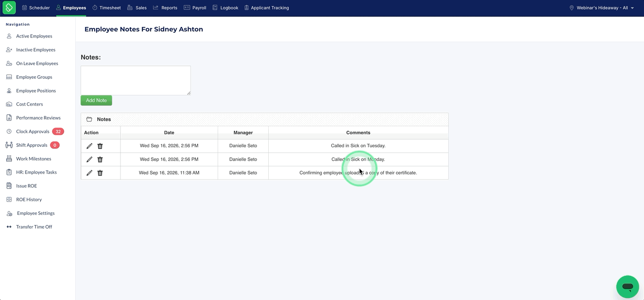Viewport: 644px width, 300px height.
Task: Open Issue ROE page
Action: coord(26,186)
